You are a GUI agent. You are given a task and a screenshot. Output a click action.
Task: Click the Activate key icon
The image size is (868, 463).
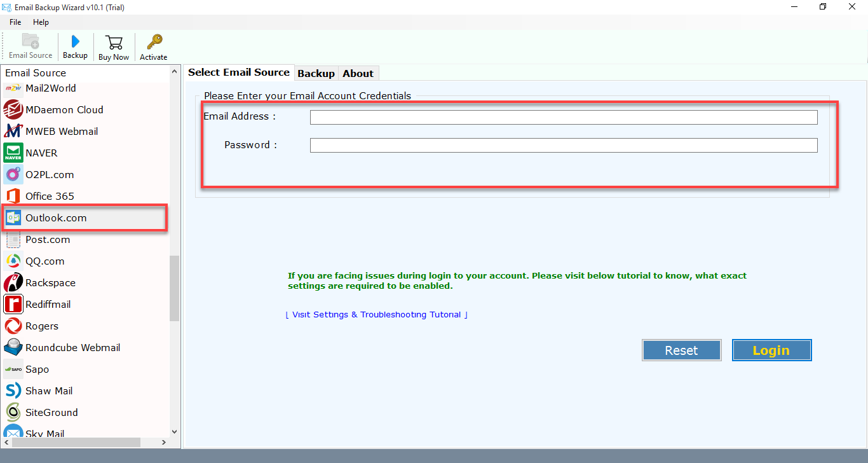tap(154, 42)
